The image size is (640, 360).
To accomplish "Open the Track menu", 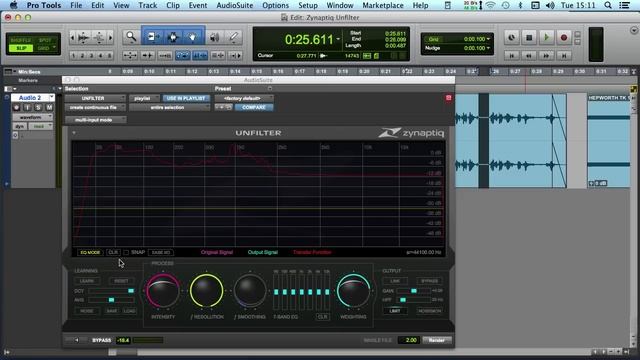I will [x=147, y=5].
